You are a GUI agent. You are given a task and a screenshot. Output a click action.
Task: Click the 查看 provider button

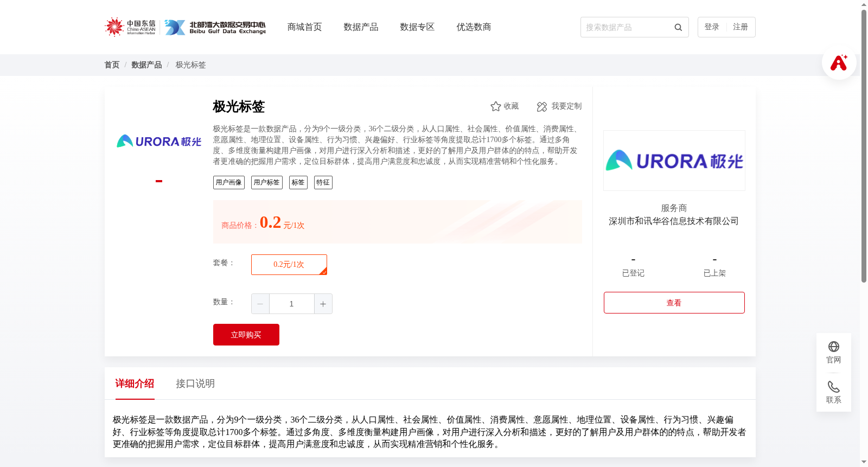674,303
